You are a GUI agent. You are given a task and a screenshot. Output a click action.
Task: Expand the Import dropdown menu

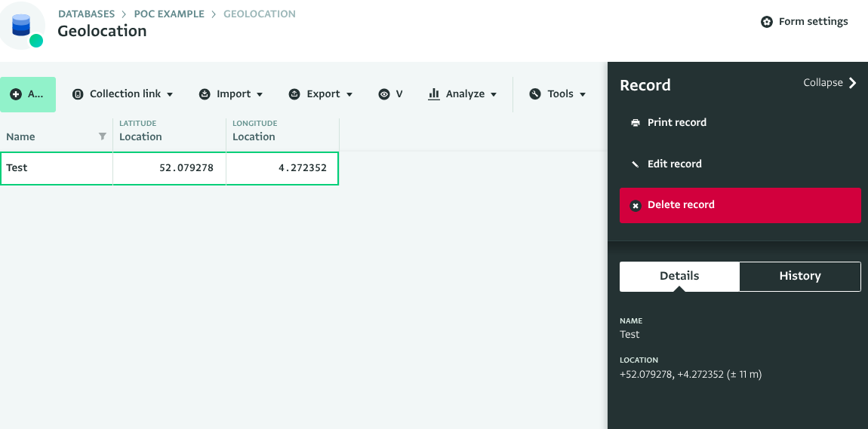click(231, 94)
